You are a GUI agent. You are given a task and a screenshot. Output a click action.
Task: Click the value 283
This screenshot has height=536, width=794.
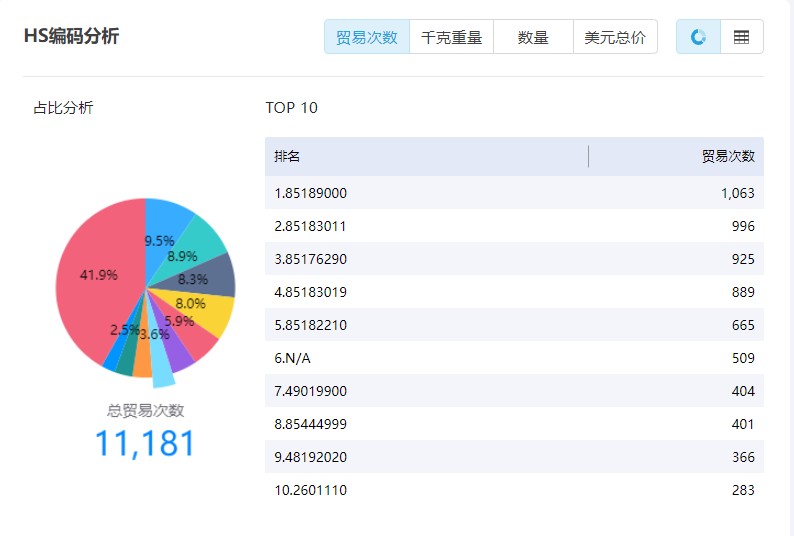pos(743,490)
